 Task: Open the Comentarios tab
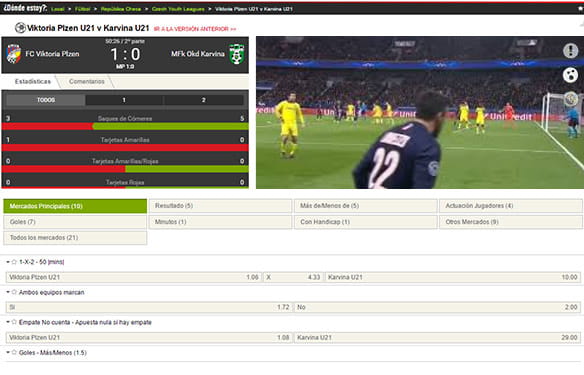coord(86,81)
